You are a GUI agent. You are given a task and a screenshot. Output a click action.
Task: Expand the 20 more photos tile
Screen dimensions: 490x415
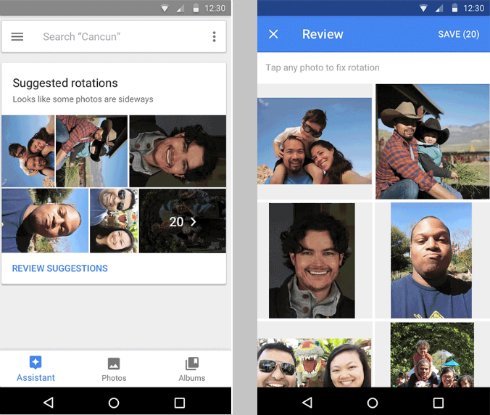182,221
